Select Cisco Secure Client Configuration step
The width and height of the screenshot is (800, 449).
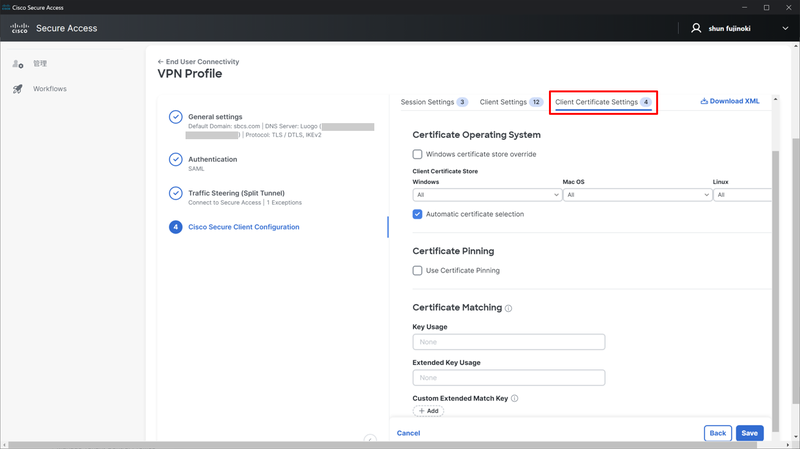(243, 227)
